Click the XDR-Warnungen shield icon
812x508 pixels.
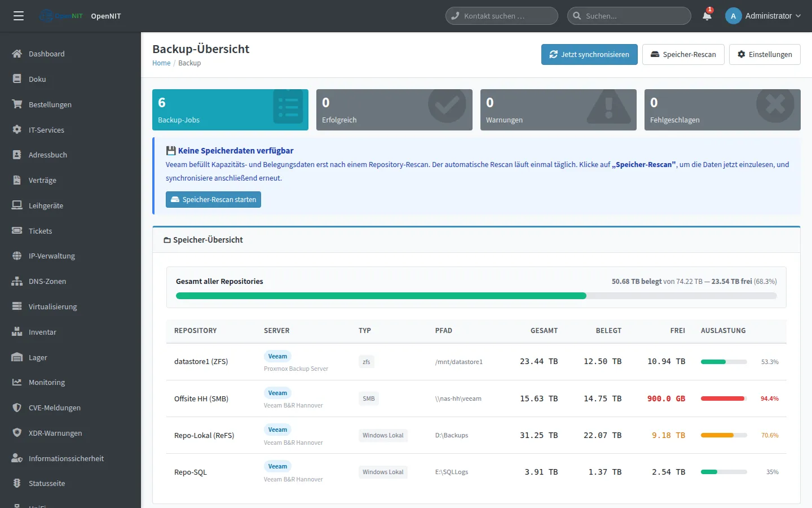pos(17,433)
